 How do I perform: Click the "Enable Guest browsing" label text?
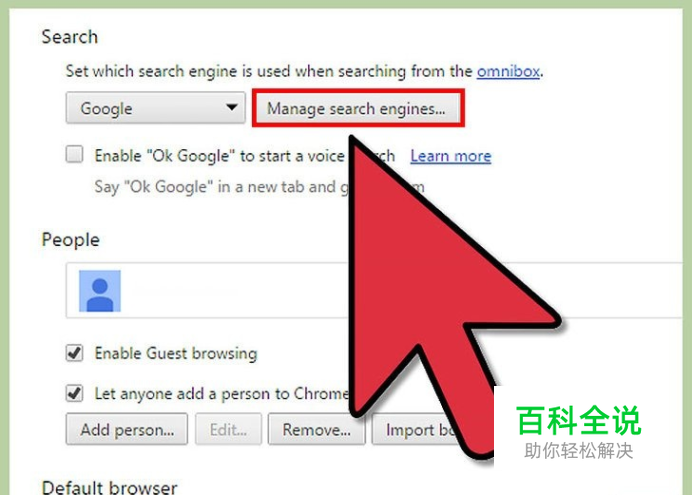click(176, 353)
